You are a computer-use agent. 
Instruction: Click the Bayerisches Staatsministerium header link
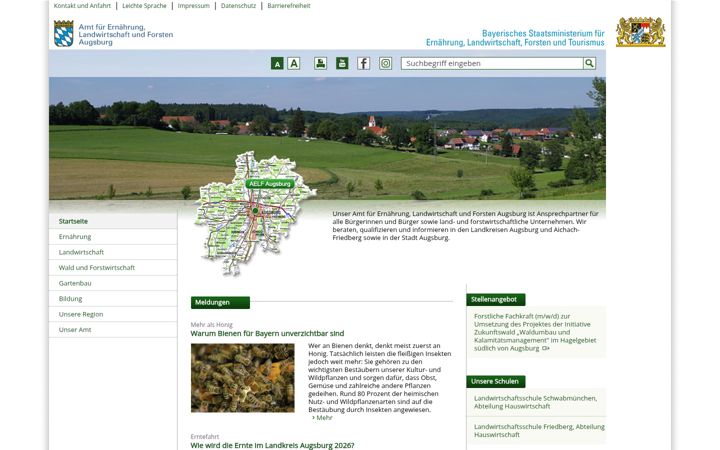tap(515, 38)
